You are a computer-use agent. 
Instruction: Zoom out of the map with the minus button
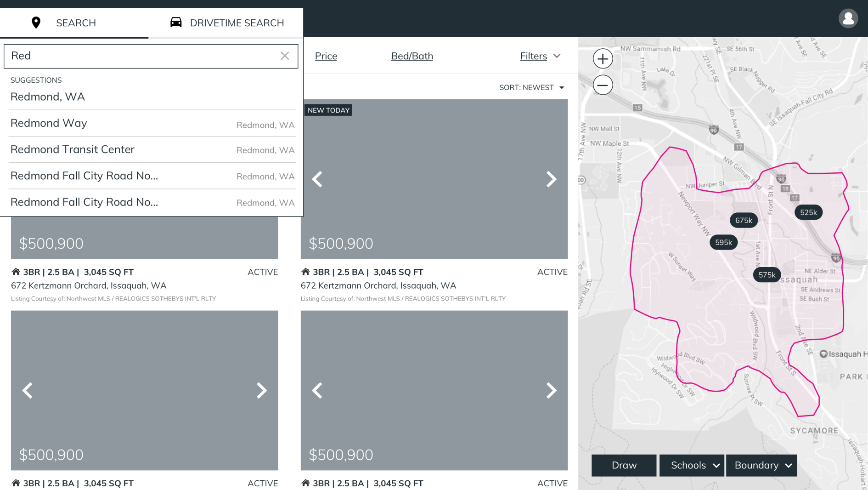(x=603, y=85)
